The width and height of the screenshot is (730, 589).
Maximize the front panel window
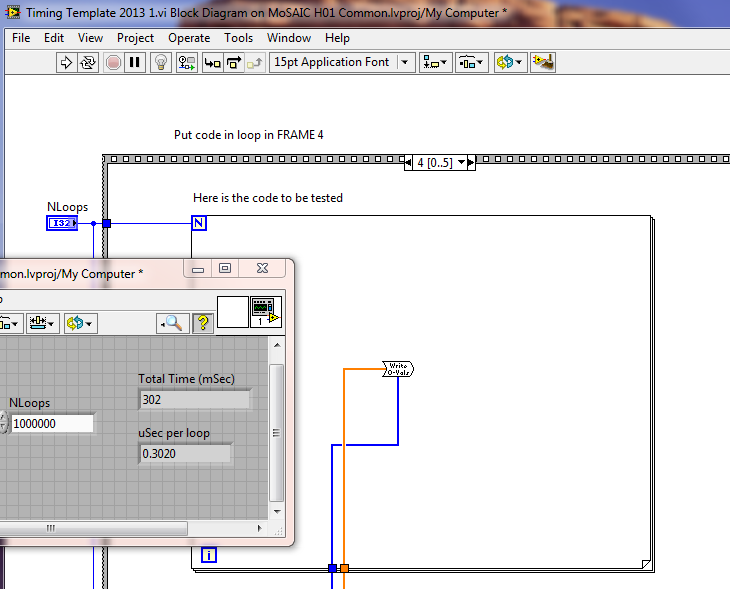(225, 268)
